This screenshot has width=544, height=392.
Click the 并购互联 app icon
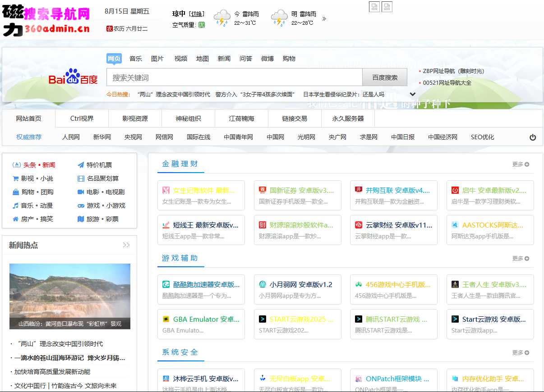[359, 190]
